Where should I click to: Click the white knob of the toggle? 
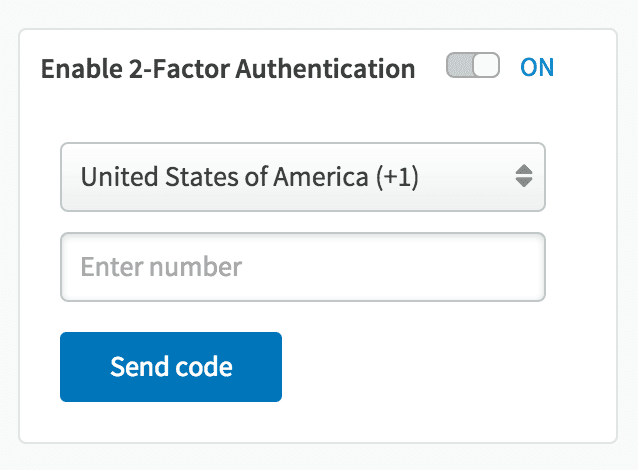(485, 68)
